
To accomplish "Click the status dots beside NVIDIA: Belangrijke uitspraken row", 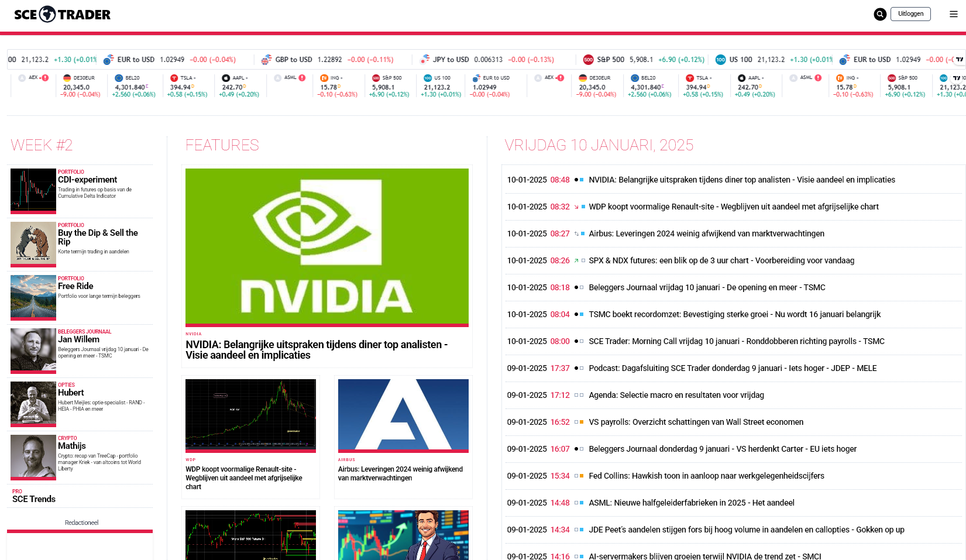I will click(x=579, y=180).
